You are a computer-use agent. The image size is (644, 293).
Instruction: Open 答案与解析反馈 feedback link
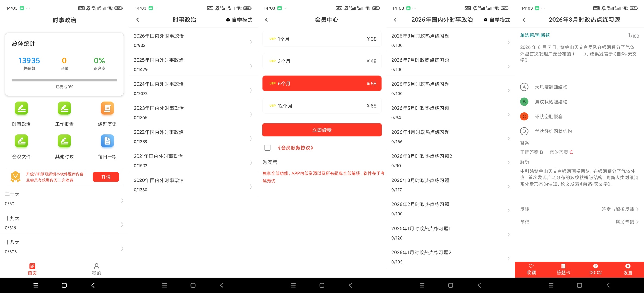click(620, 209)
